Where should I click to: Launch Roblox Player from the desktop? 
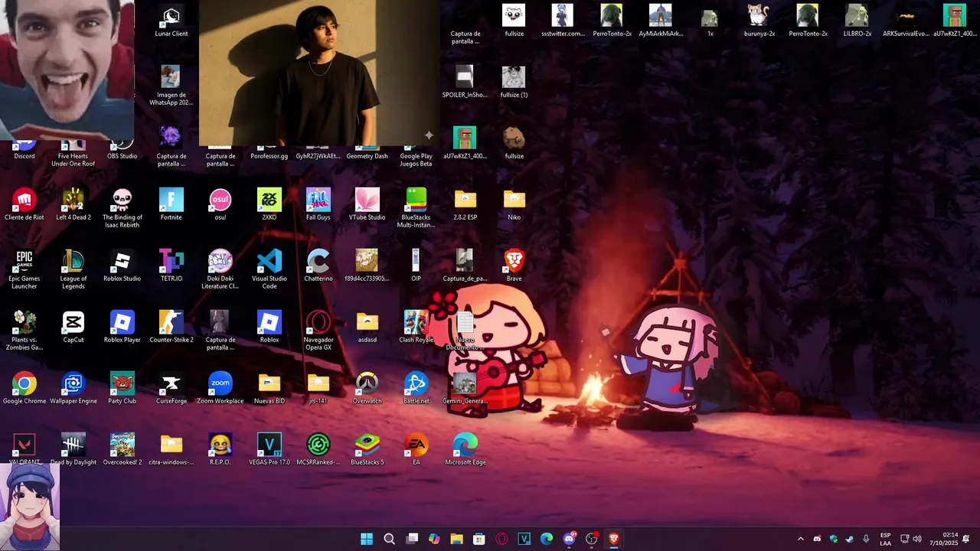[122, 328]
